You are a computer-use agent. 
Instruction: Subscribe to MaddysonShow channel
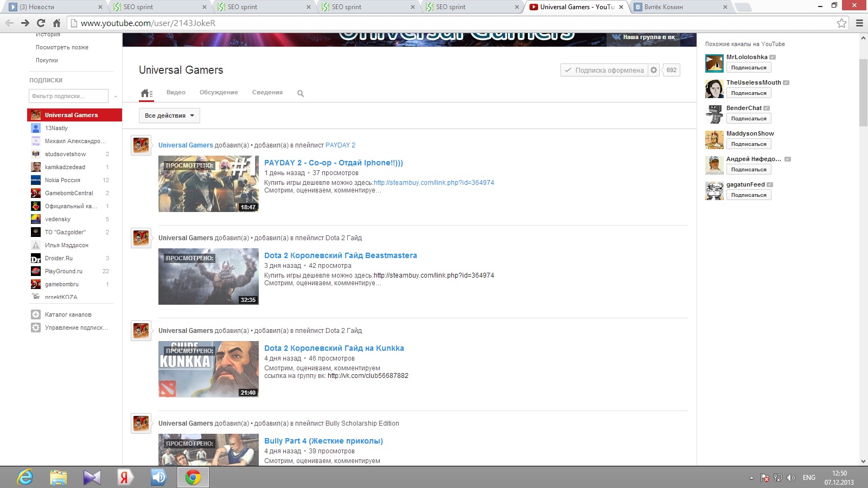(x=749, y=144)
